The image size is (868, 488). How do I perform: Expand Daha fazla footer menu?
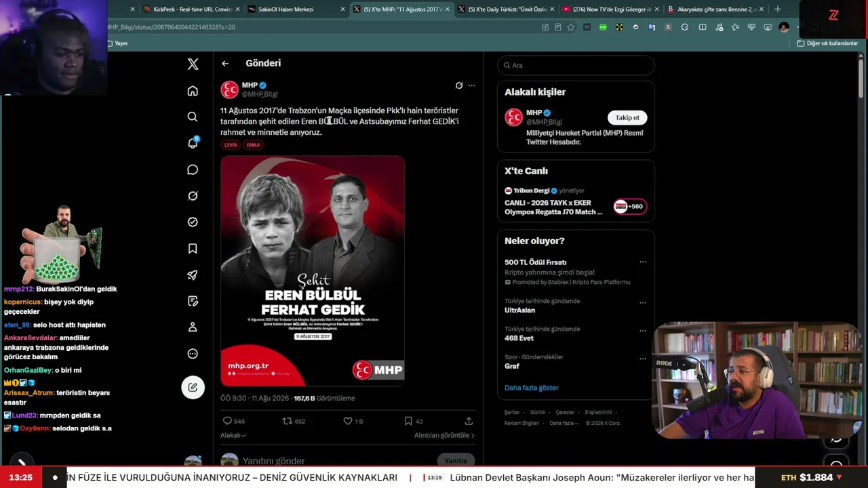coord(564,423)
